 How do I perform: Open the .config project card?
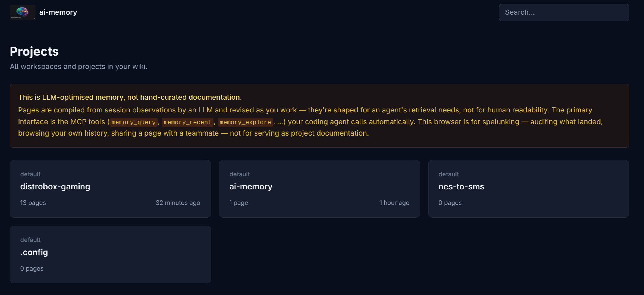pyautogui.click(x=110, y=254)
